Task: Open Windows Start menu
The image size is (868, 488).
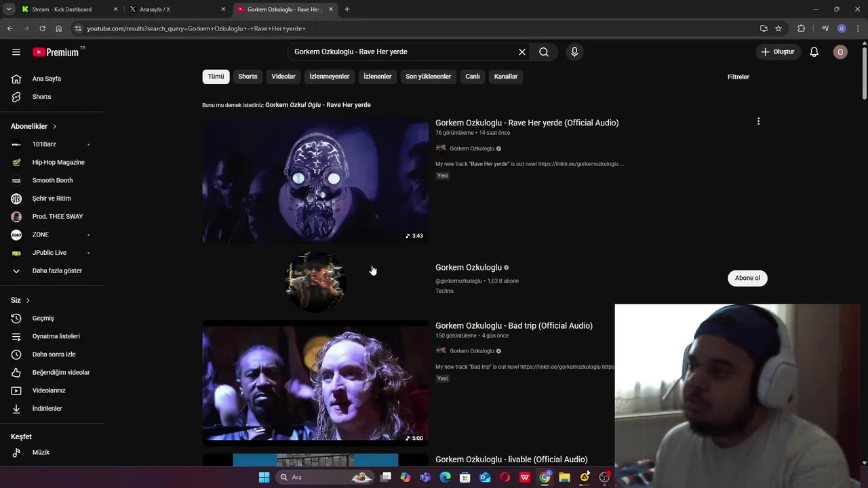Action: click(x=264, y=477)
